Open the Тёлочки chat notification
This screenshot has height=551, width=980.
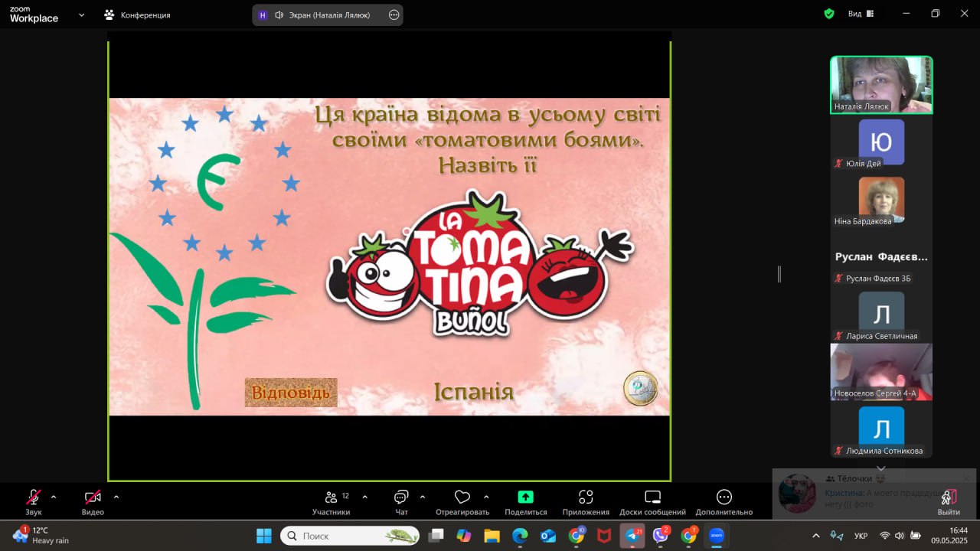874,494
